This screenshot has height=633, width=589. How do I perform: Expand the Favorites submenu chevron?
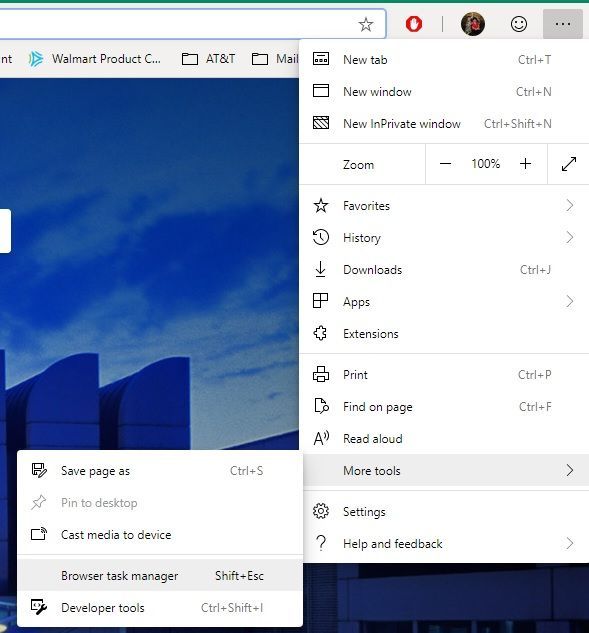coord(570,205)
